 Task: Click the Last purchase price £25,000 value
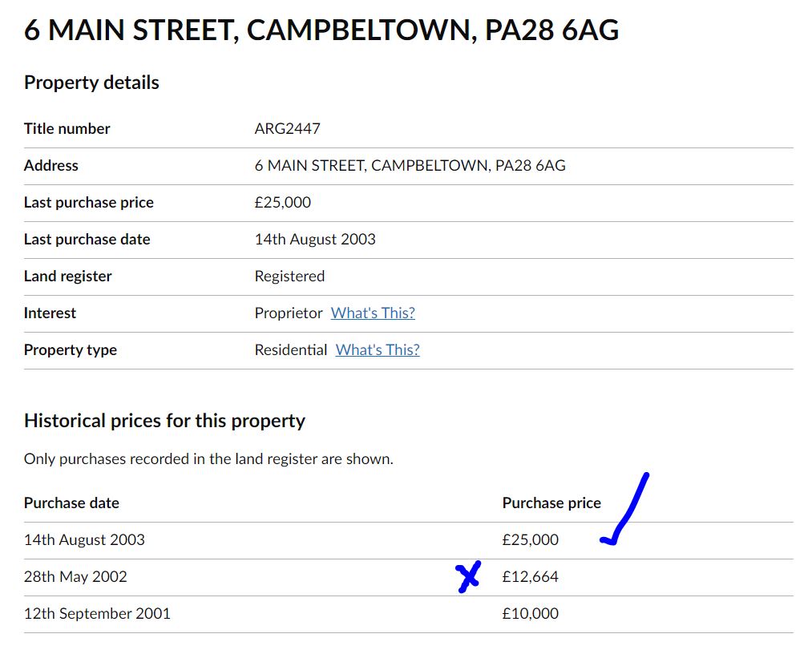(283, 203)
